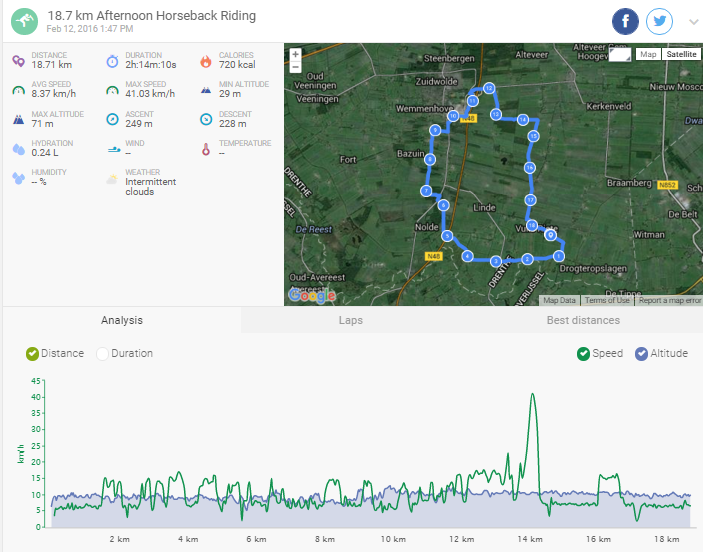
Task: Click the 2h:14m:10s duration value
Action: [151, 65]
